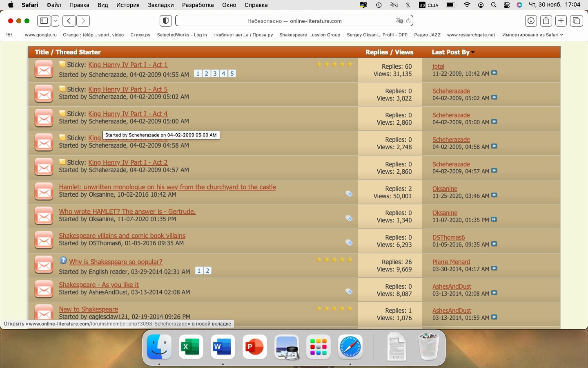Open Shakespeare - As you like it thread

click(99, 285)
